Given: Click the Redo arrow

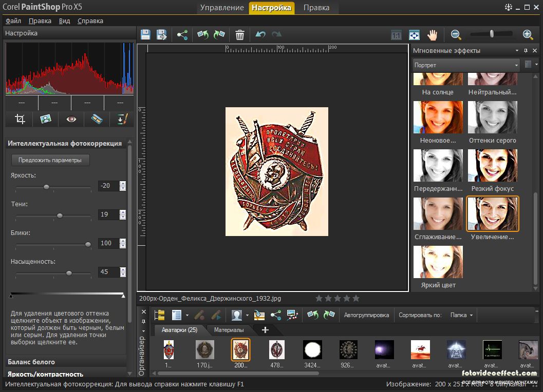Looking at the screenshot, I should point(277,34).
